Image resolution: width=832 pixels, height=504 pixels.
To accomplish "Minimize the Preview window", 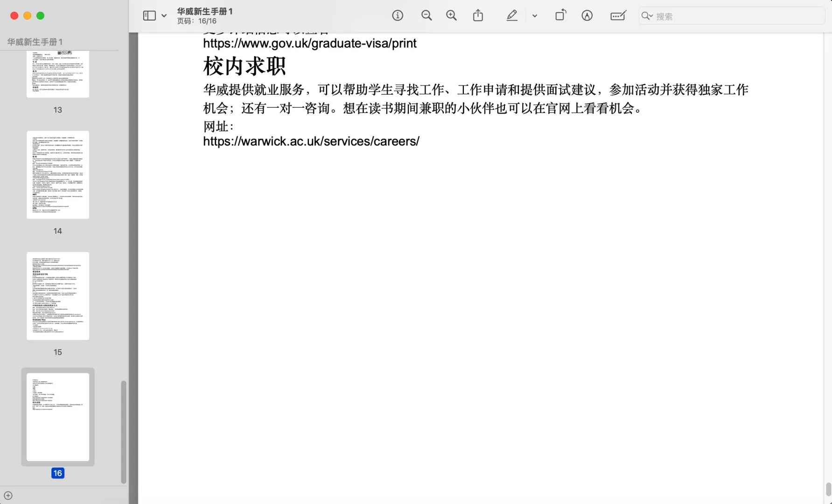I will point(28,16).
